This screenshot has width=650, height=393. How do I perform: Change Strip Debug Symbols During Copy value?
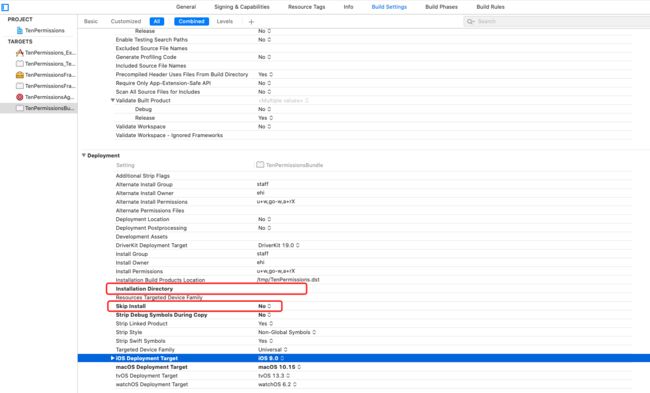pyautogui.click(x=264, y=315)
